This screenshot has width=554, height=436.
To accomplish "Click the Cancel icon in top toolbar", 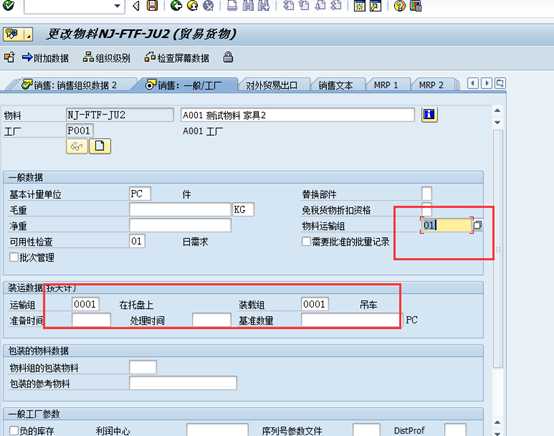I will pyautogui.click(x=208, y=5).
